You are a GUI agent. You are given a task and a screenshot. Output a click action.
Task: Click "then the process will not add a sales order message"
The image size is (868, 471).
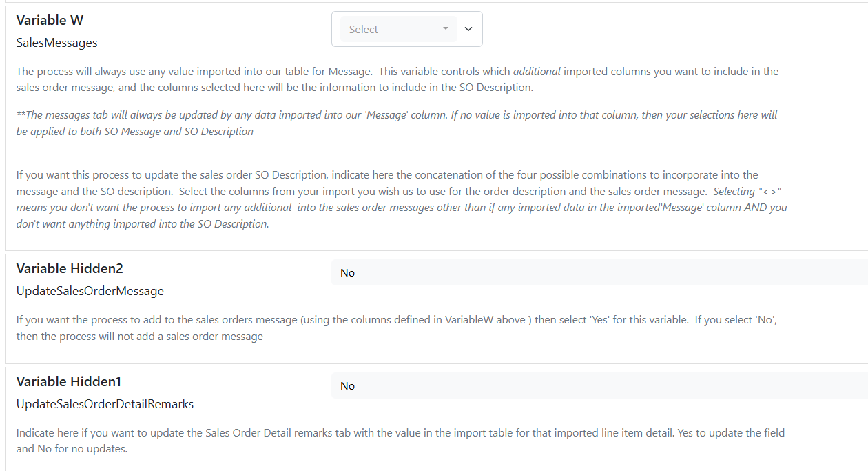coord(140,337)
